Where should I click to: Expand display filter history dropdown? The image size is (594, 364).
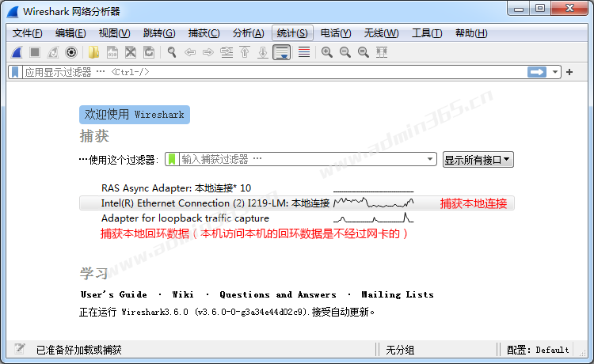(x=555, y=72)
